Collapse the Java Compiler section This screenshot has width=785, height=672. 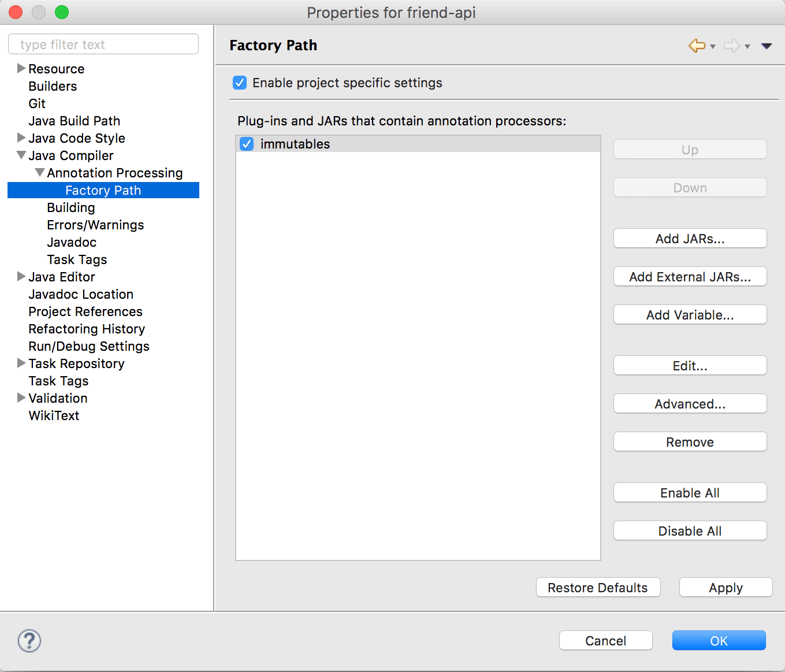click(21, 155)
